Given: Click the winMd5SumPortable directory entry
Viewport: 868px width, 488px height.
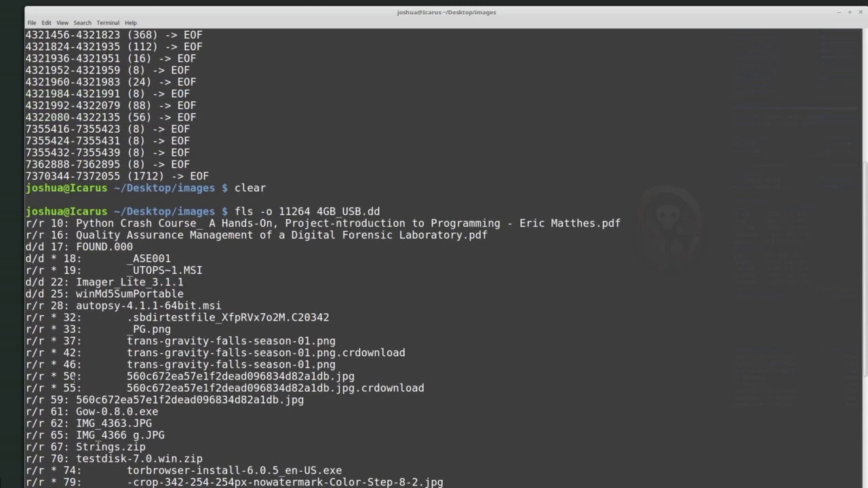Looking at the screenshot, I should 104,293.
